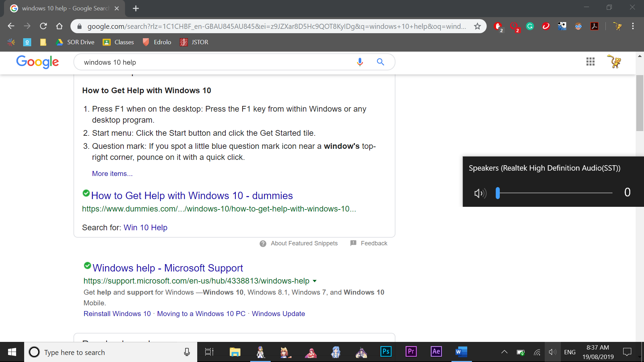Open the Chrome home page button
Screen dimensions: 644x362
[59, 26]
